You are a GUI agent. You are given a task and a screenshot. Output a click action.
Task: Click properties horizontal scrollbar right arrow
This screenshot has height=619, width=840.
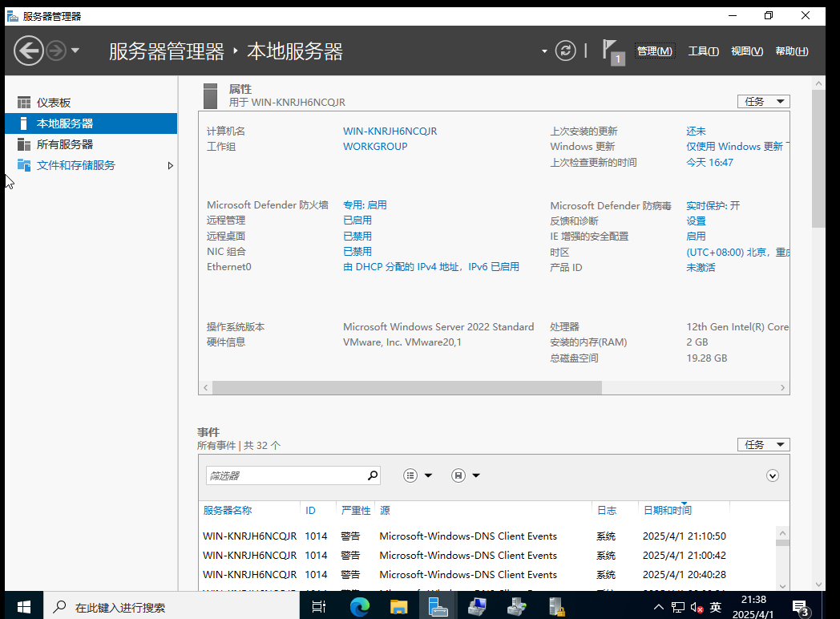pos(782,387)
